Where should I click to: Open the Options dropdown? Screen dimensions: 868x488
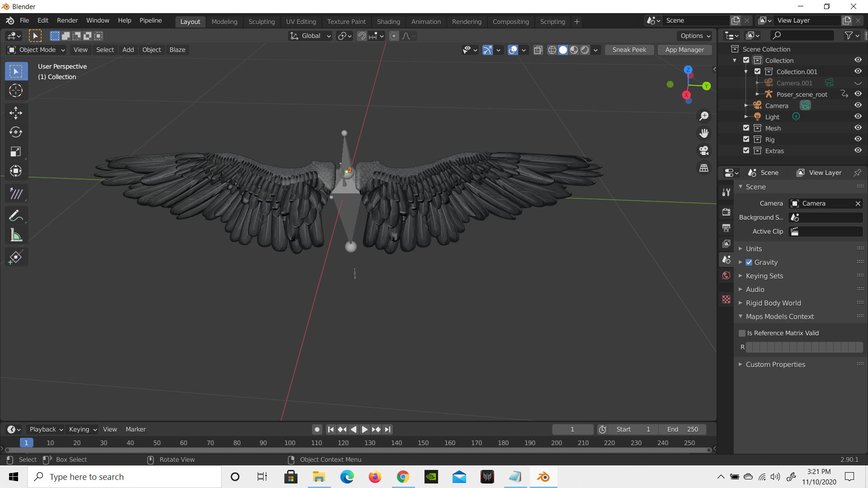point(695,36)
